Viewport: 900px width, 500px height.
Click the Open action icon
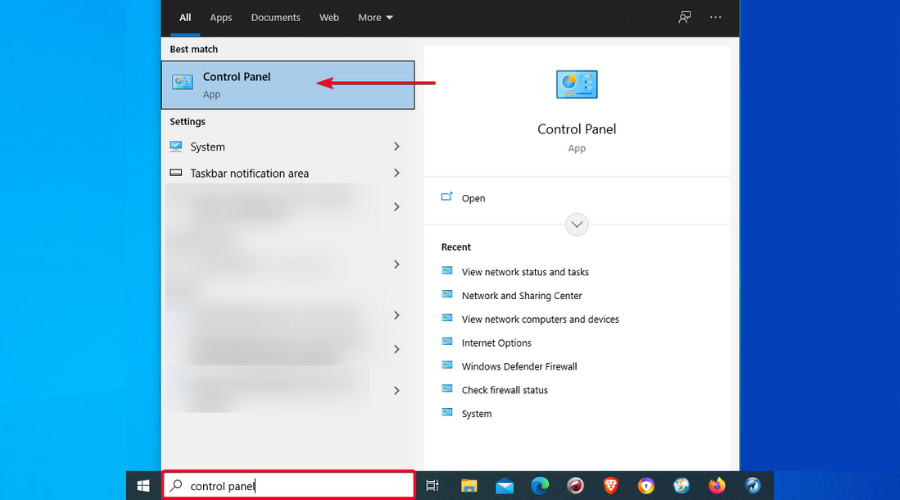447,197
